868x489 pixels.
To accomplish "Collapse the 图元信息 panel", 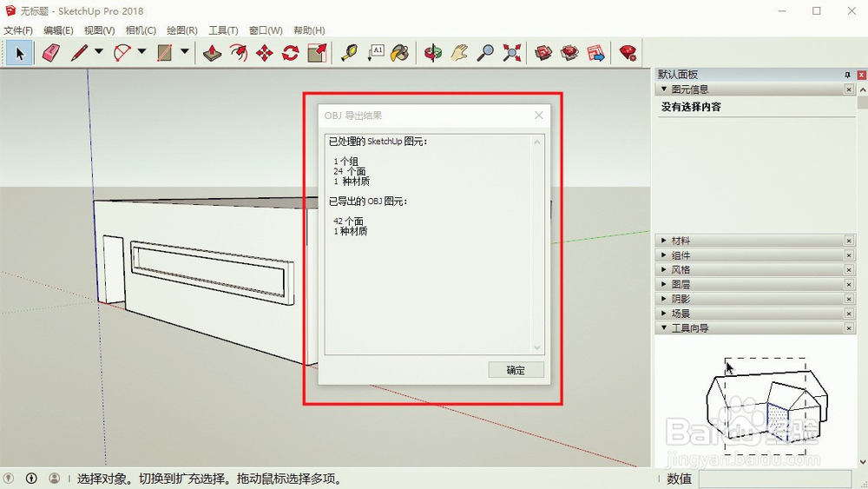I will pyautogui.click(x=664, y=89).
